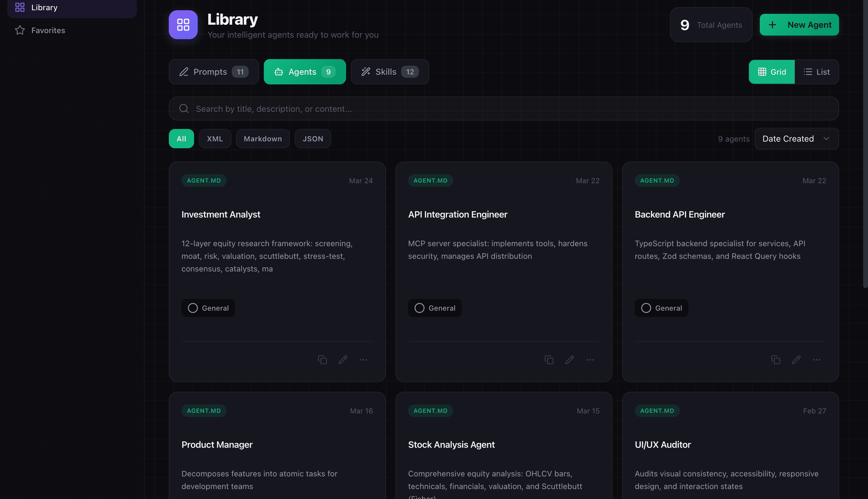
Task: Click the search magnifier icon
Action: pos(184,109)
